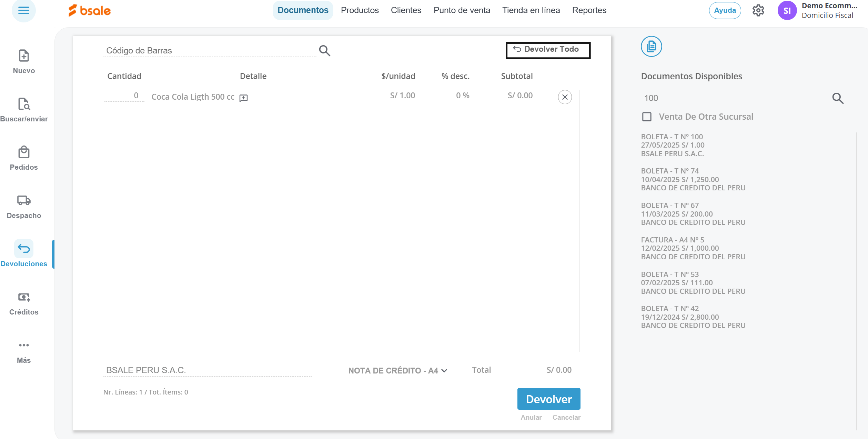Screen dimensions: 868x439
Task: Click the settings gear icon
Action: tap(758, 10)
